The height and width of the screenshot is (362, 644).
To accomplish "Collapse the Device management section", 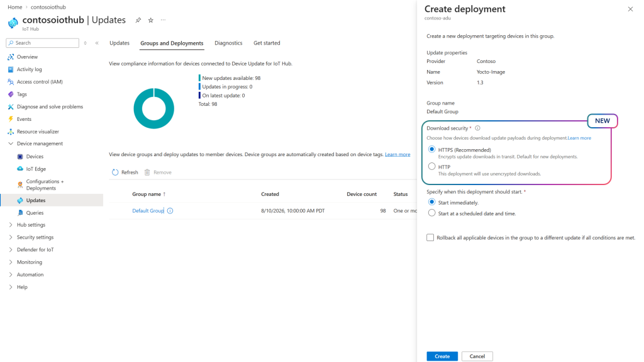I will [x=11, y=144].
